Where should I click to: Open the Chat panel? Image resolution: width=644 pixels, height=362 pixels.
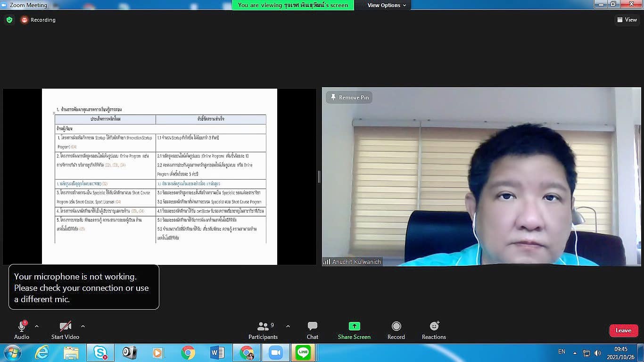click(x=312, y=330)
